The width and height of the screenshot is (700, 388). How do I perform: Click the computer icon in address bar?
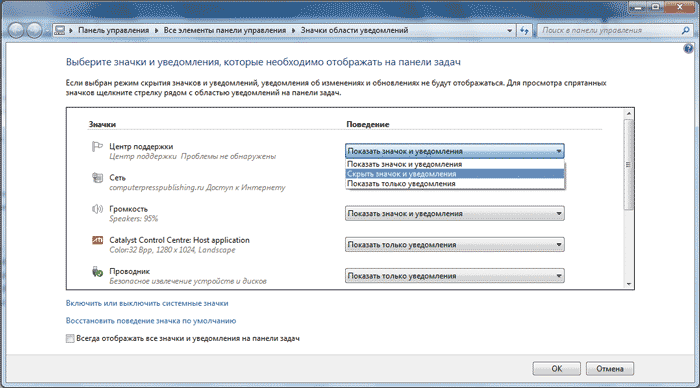tap(59, 30)
